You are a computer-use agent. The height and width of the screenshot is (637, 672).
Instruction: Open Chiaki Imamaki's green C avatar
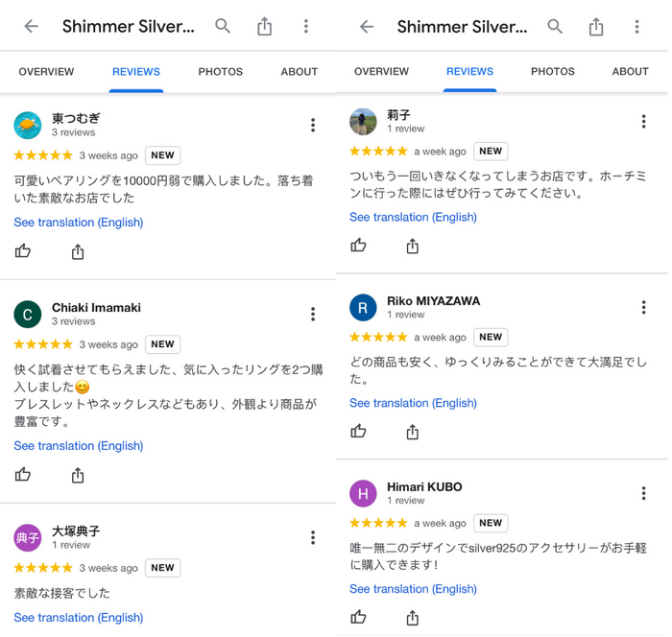[28, 315]
